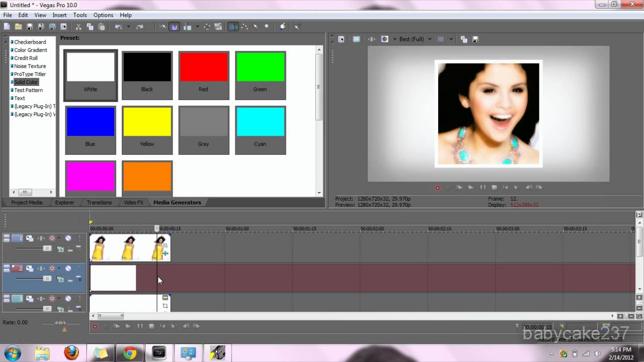
Task: Click the Redo arrow icon
Action: coord(140,27)
